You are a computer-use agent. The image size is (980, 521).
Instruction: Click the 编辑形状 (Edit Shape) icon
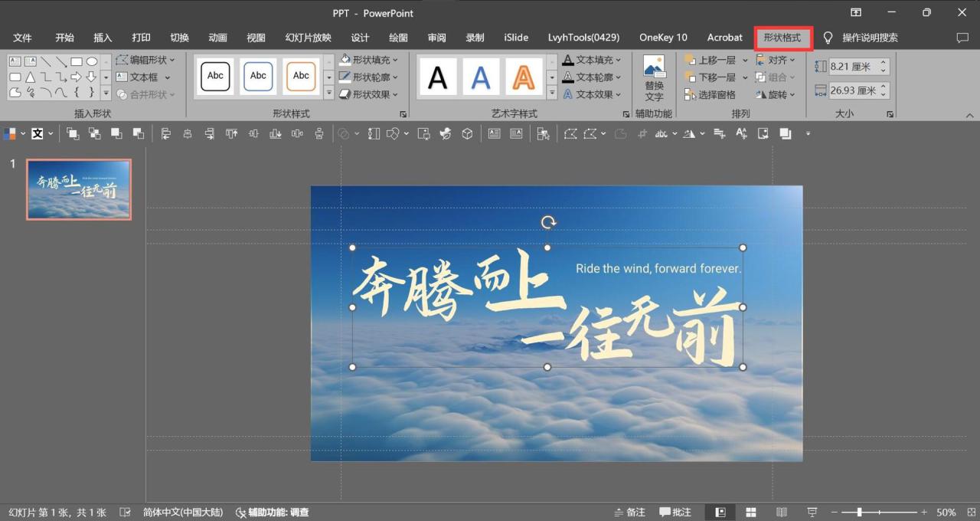(x=122, y=60)
